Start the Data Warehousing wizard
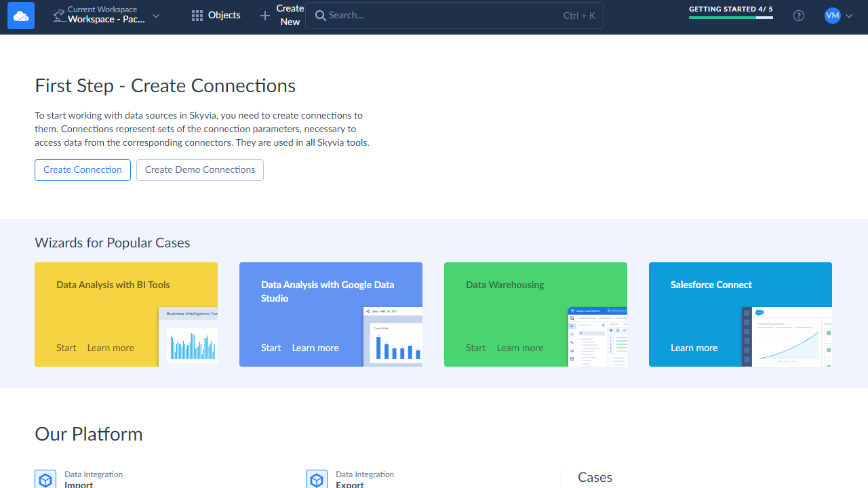The height and width of the screenshot is (488, 868). pyautogui.click(x=475, y=348)
